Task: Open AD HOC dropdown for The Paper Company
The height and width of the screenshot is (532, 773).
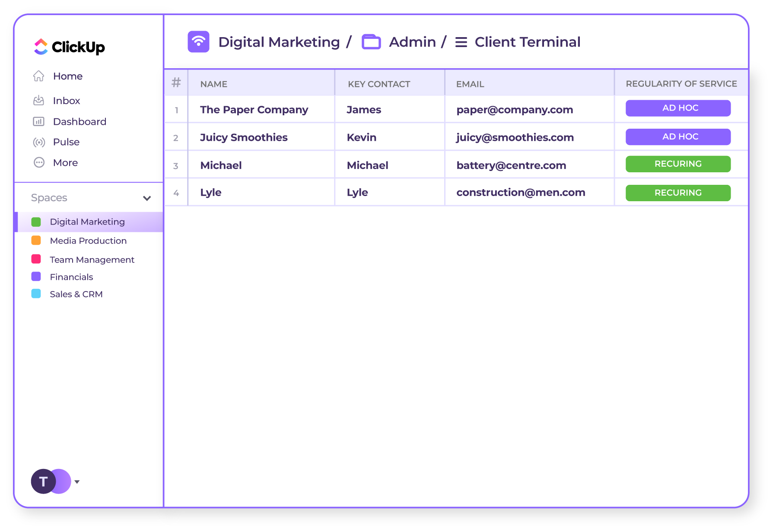Action: click(x=678, y=108)
